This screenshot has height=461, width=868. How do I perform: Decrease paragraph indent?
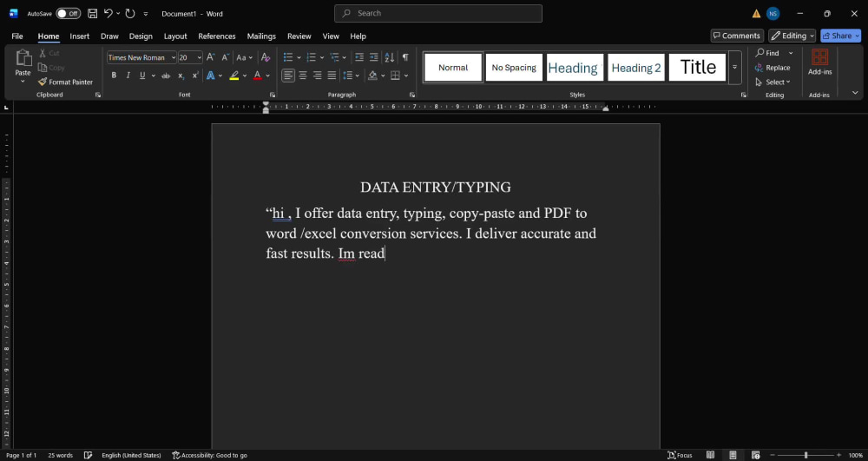pyautogui.click(x=359, y=57)
